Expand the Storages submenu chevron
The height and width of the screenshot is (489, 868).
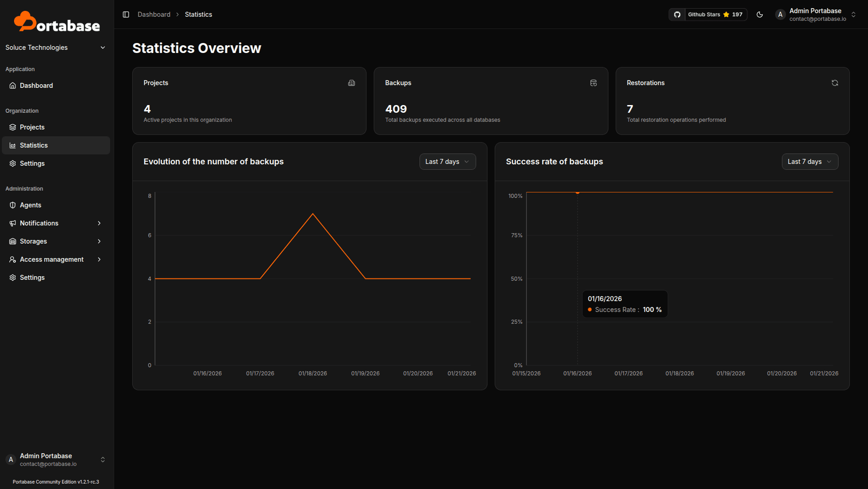(99, 241)
